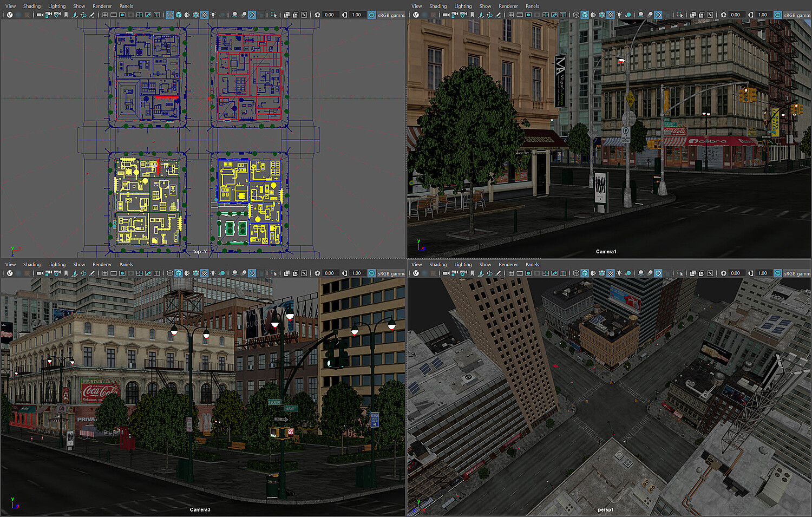Toggle Textured display in top -Y panel
The width and height of the screenshot is (812, 517).
(204, 15)
